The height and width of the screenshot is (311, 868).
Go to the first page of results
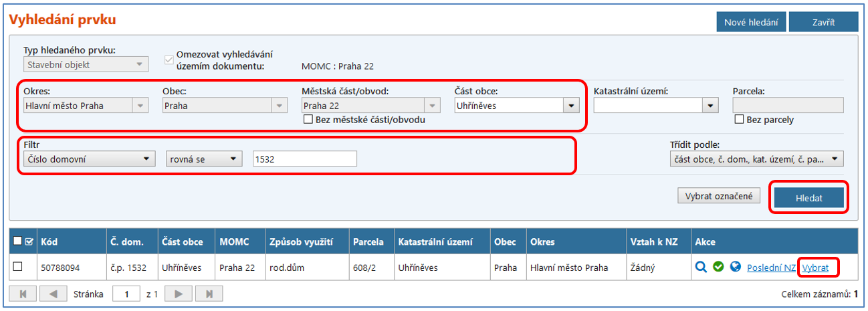23,294
